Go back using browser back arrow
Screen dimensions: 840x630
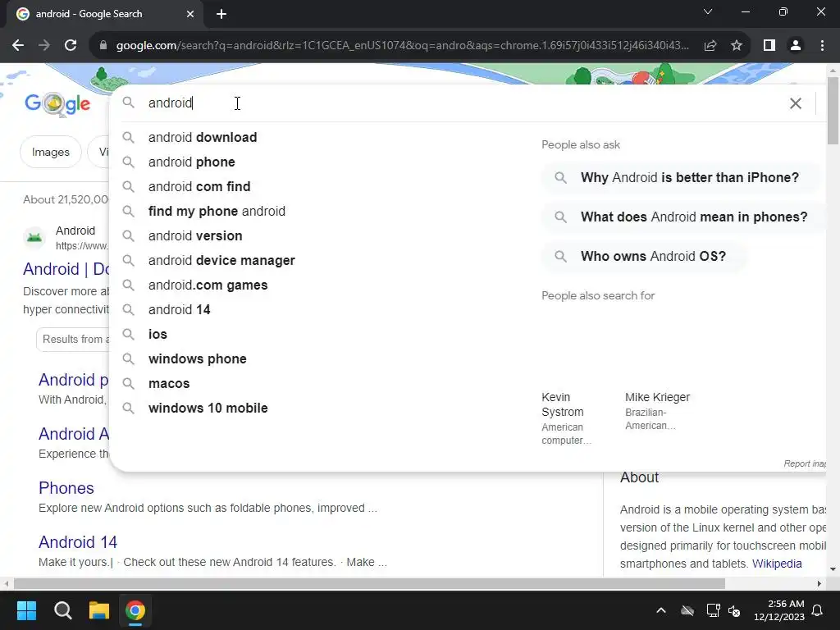(x=18, y=46)
